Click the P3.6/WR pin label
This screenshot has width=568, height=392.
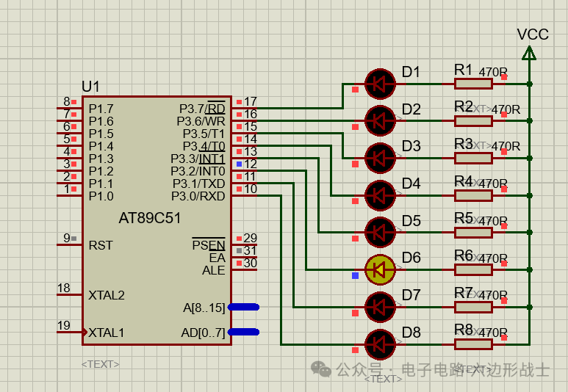pyautogui.click(x=201, y=121)
